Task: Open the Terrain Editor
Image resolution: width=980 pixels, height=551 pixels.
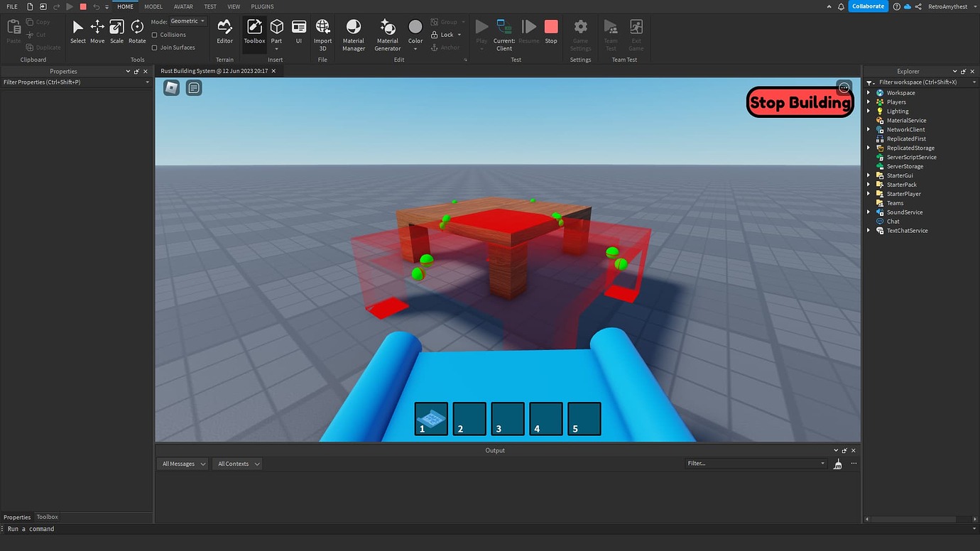Action: pos(225,32)
